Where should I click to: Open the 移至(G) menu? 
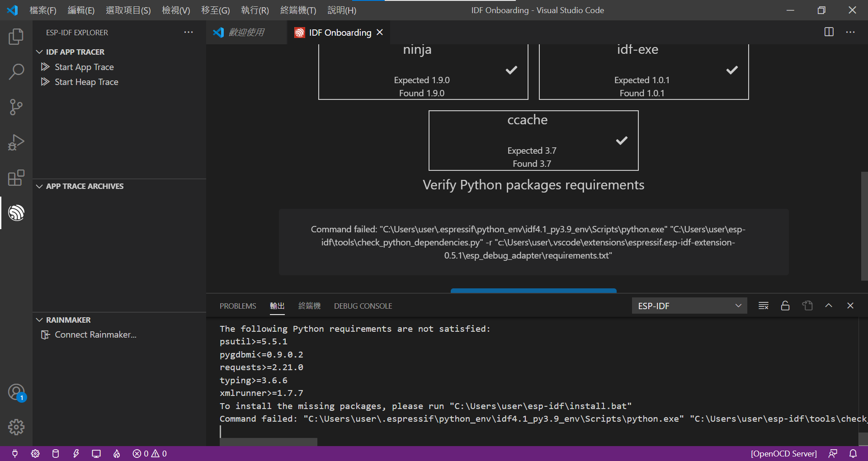pyautogui.click(x=216, y=10)
